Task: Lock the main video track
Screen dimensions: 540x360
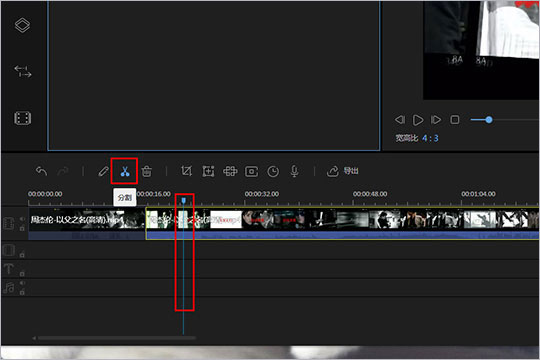Action: (22, 228)
